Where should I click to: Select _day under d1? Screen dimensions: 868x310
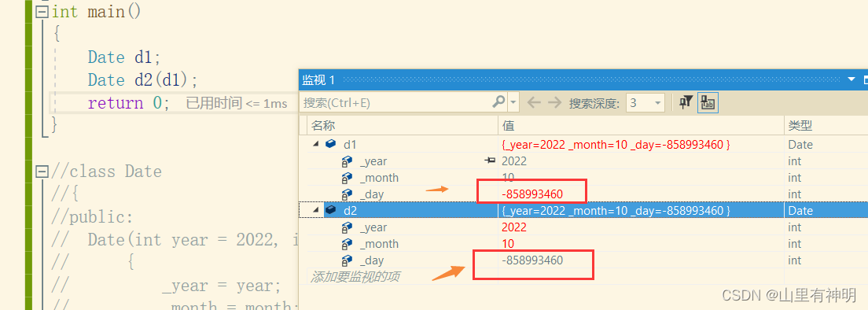tap(371, 194)
